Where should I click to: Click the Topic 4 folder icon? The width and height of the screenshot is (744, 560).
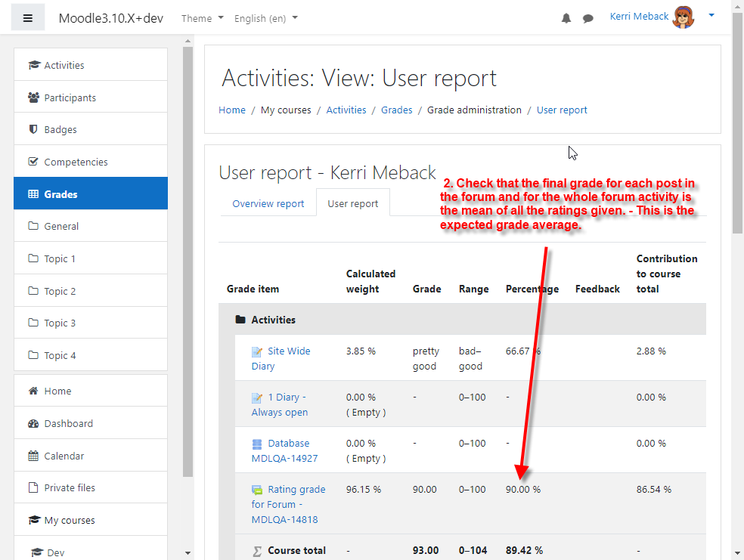click(33, 355)
